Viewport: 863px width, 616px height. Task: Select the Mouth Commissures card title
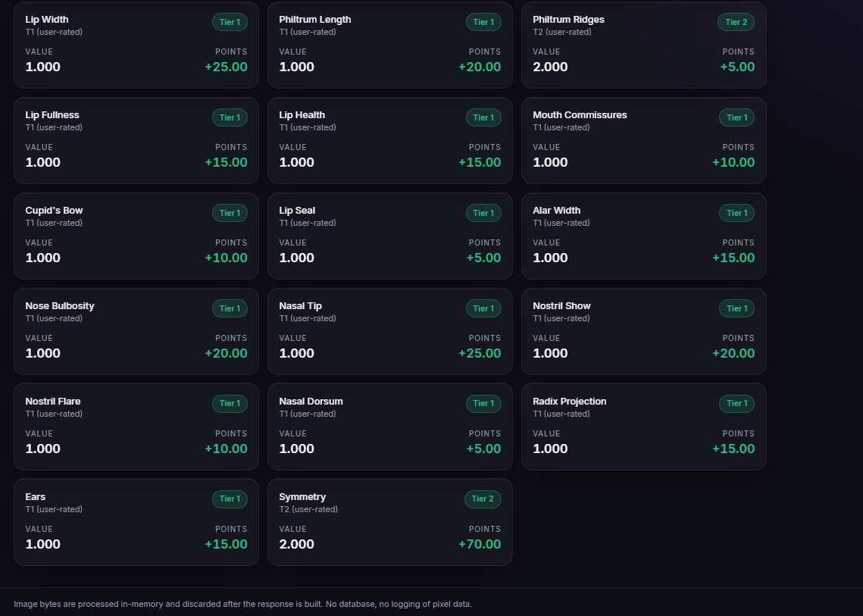(x=580, y=114)
